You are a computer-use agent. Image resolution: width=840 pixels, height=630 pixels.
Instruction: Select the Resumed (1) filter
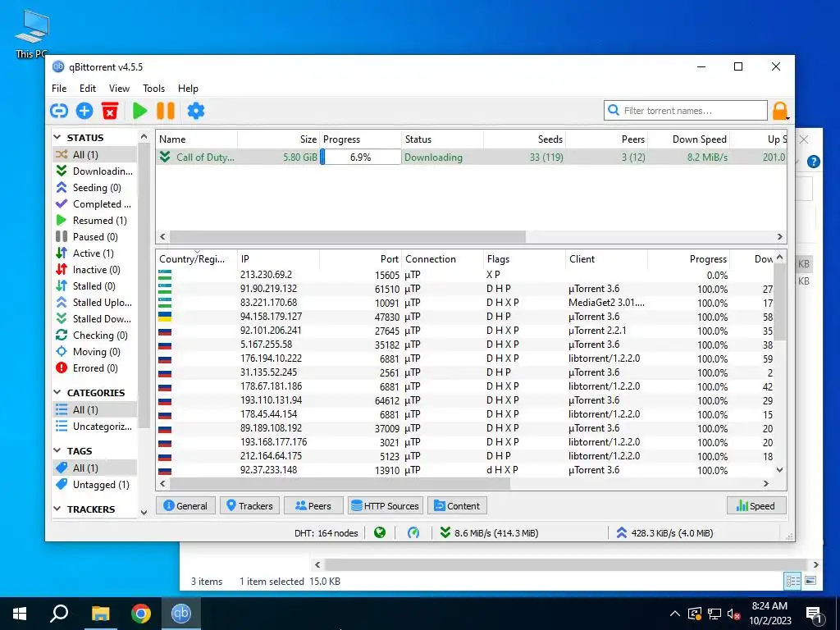point(94,220)
